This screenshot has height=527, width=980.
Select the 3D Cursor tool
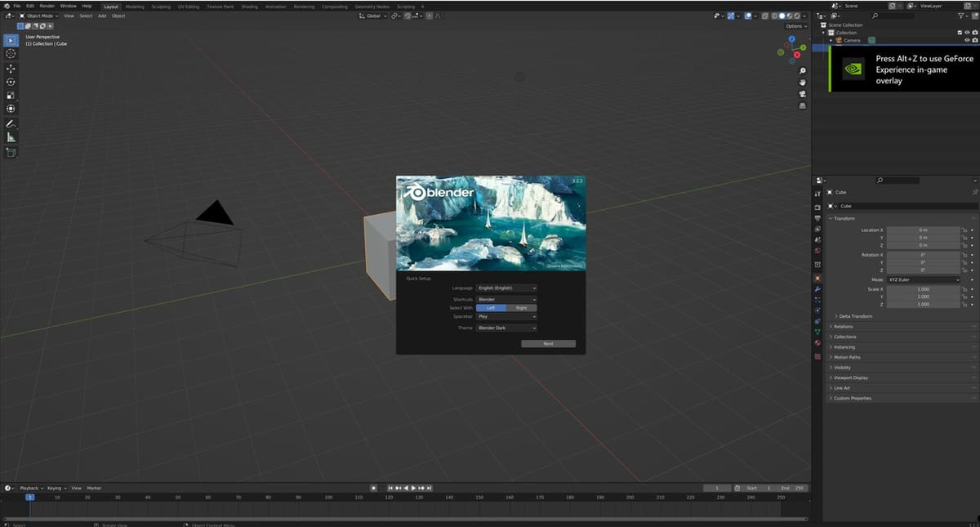click(x=11, y=53)
